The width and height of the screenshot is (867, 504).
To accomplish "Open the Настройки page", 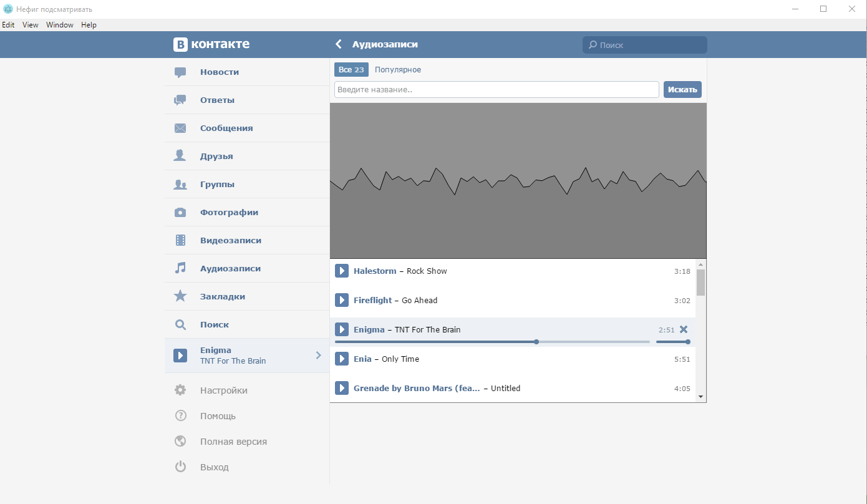I will (247, 390).
